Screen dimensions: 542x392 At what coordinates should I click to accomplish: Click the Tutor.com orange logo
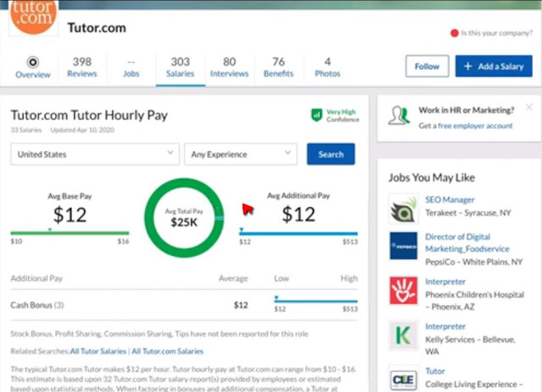tap(33, 17)
